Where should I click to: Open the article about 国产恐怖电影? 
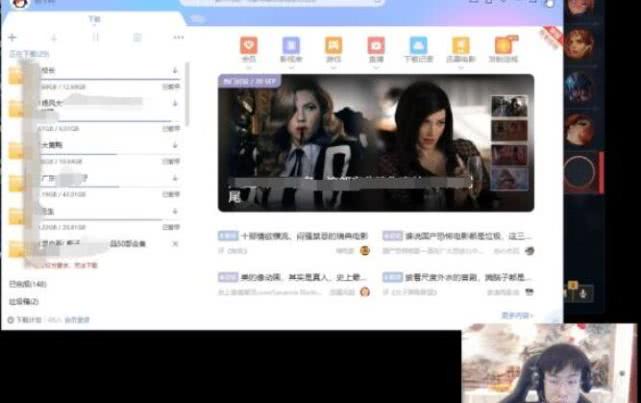point(468,236)
